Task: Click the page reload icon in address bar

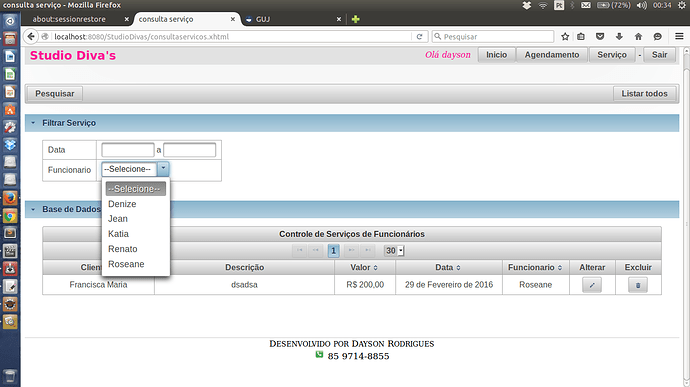Action: tap(419, 37)
